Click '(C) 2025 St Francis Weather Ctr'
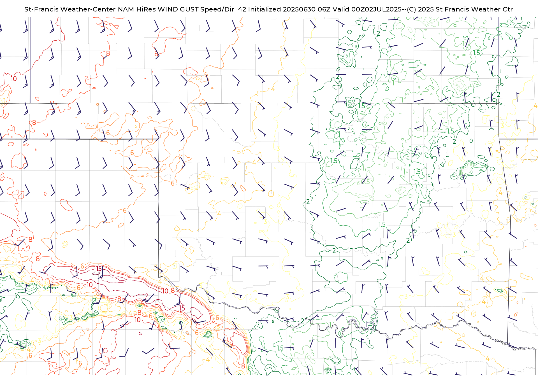Screen dimensions: 538x392 click(460, 9)
